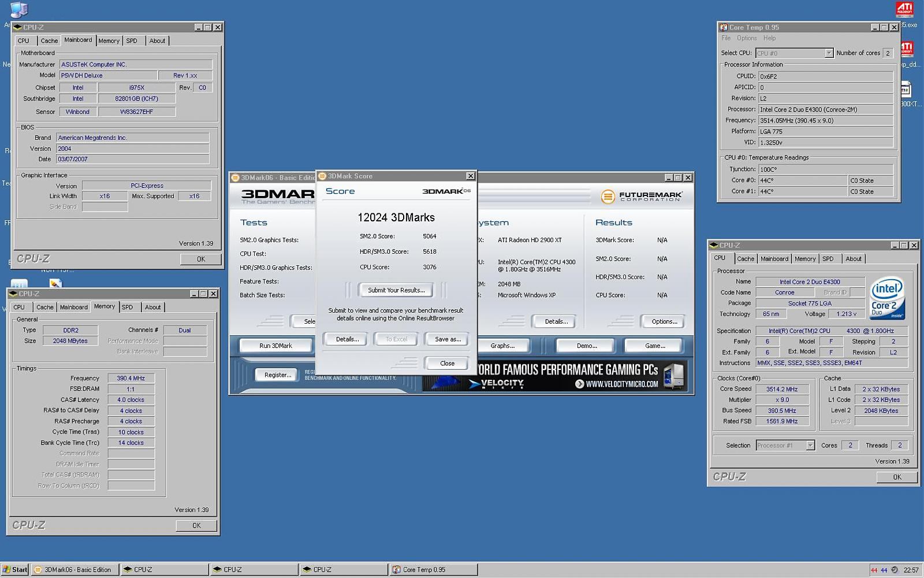Click OK in the CPU-Z processor window
Screen dimensions: 924x578
coord(897,477)
